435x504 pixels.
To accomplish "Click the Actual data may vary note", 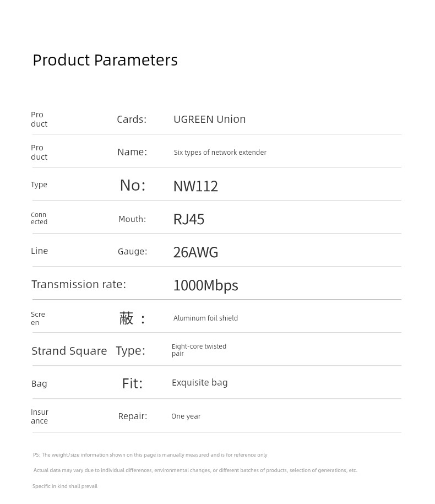I will [195, 470].
